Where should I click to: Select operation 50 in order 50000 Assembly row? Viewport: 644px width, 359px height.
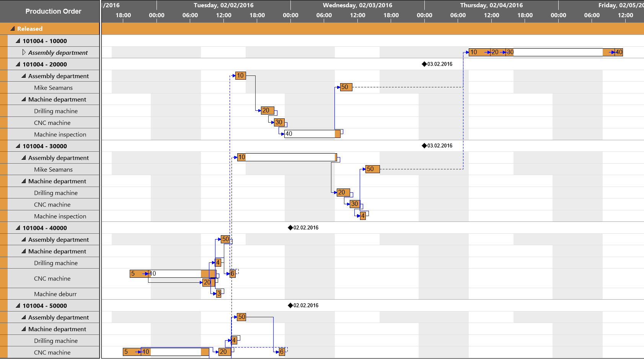[x=241, y=317]
